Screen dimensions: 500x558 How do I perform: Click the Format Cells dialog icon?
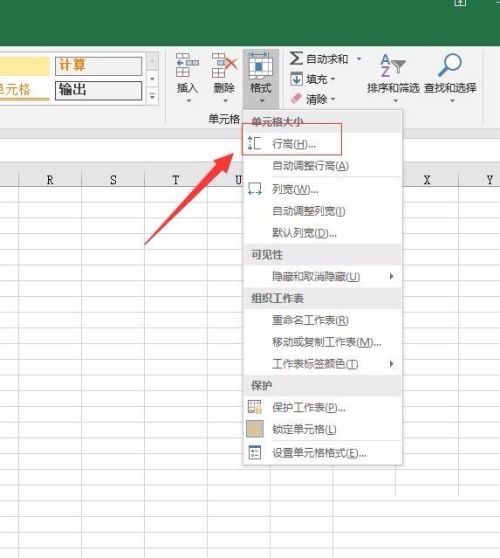[x=255, y=452]
